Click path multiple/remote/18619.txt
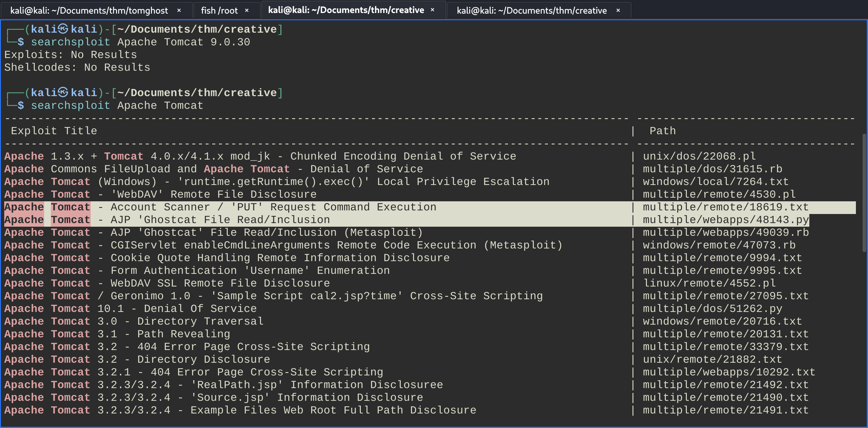868x428 pixels. [726, 207]
